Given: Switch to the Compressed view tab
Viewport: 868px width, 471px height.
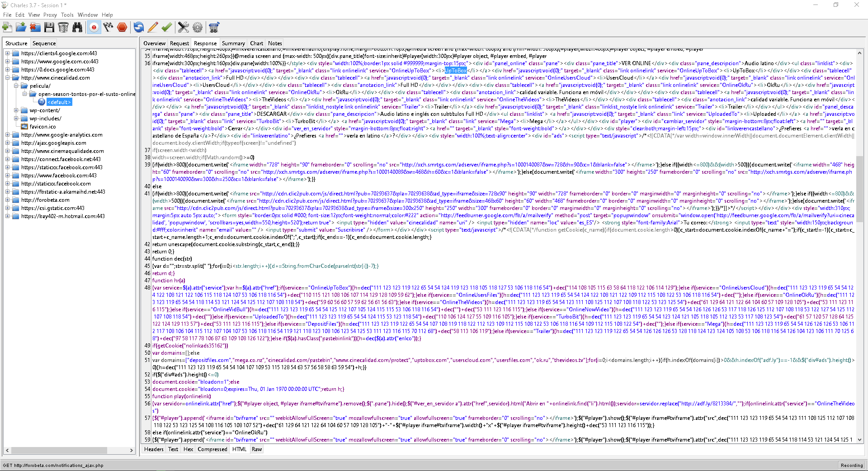Looking at the screenshot, I should [212, 449].
